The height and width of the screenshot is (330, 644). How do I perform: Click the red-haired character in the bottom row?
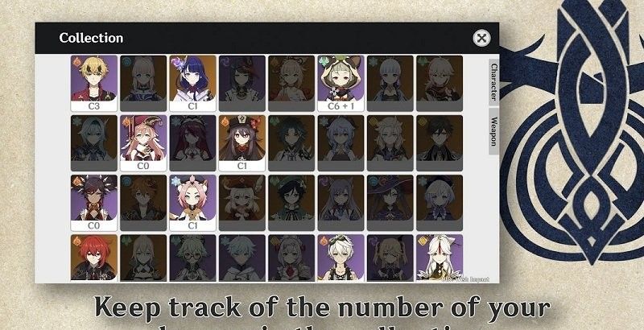coord(93,258)
